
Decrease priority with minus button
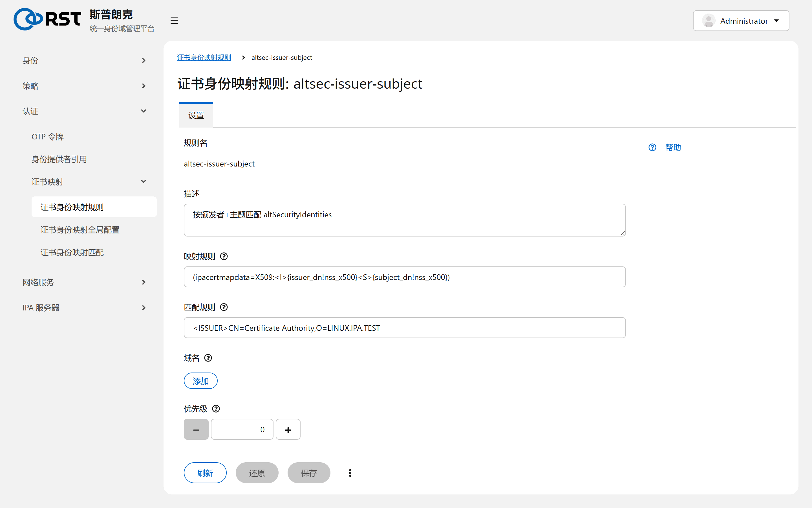tap(196, 429)
